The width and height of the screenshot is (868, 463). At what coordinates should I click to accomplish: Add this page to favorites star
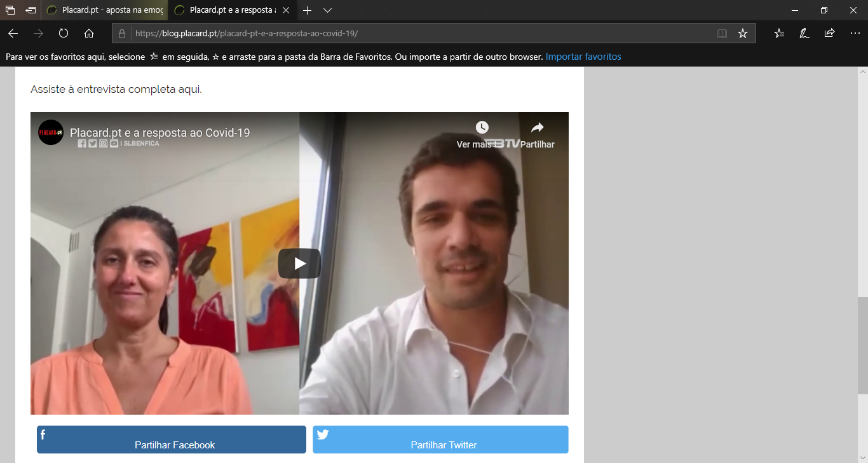[743, 33]
